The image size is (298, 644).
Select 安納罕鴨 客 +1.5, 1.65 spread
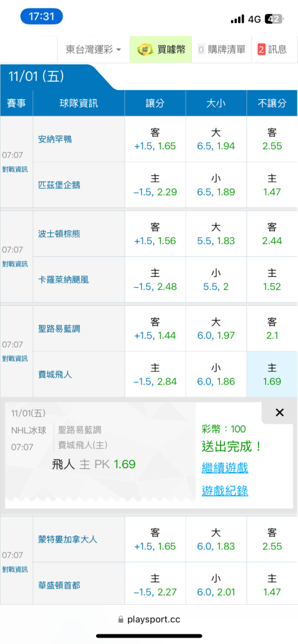pyautogui.click(x=155, y=139)
